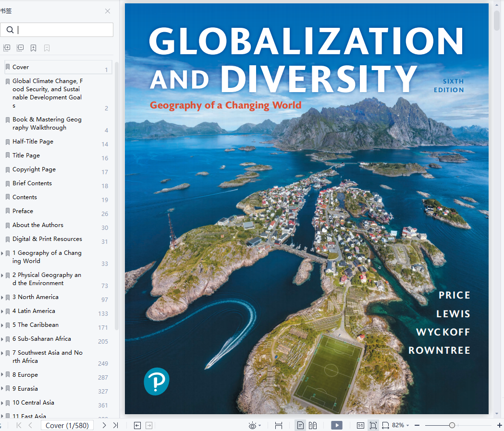Set actual size 1:1 zoom

point(360,426)
